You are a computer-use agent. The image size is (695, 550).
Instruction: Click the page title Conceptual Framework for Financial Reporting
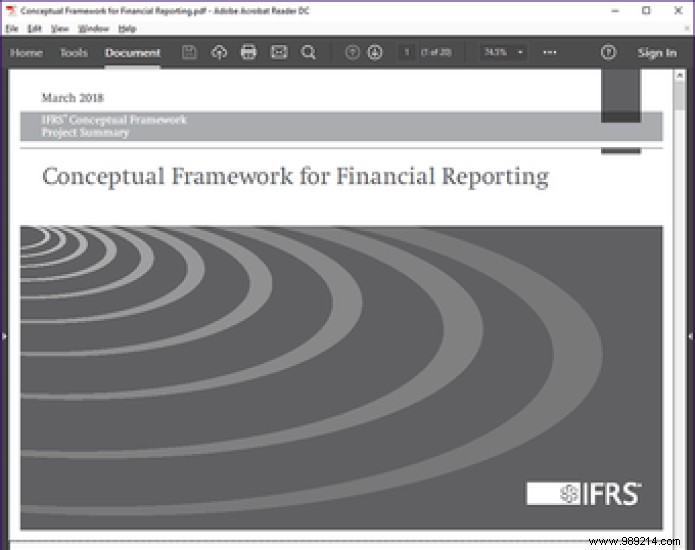(296, 177)
